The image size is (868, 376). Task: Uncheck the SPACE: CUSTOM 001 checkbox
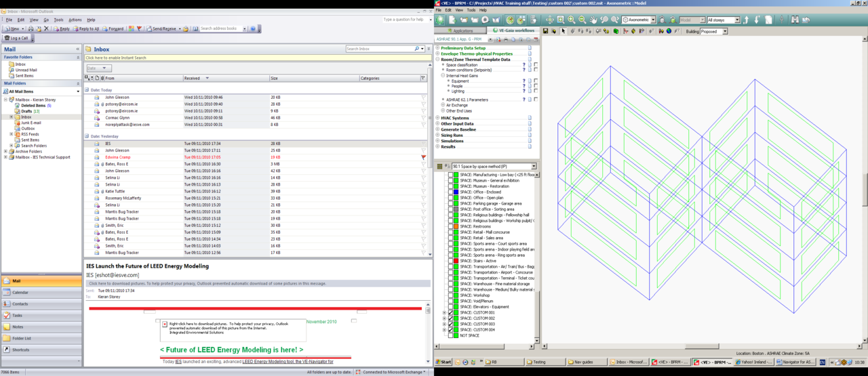coord(450,312)
